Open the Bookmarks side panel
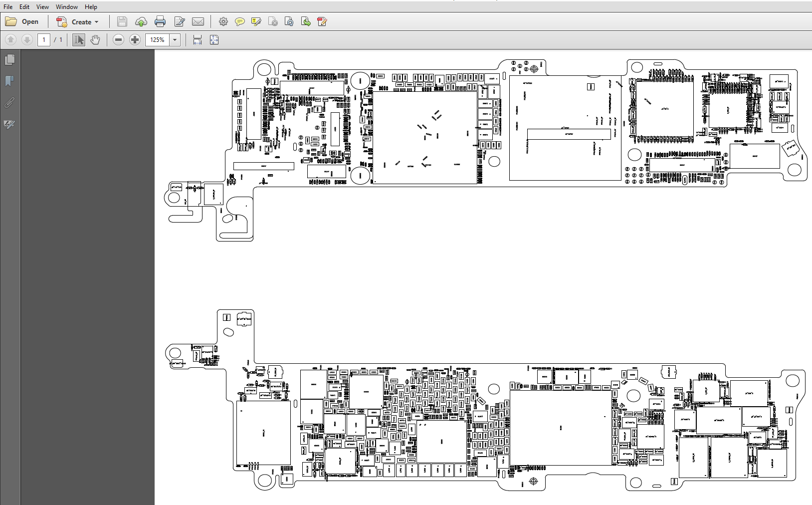Image resolution: width=812 pixels, height=505 pixels. click(9, 81)
